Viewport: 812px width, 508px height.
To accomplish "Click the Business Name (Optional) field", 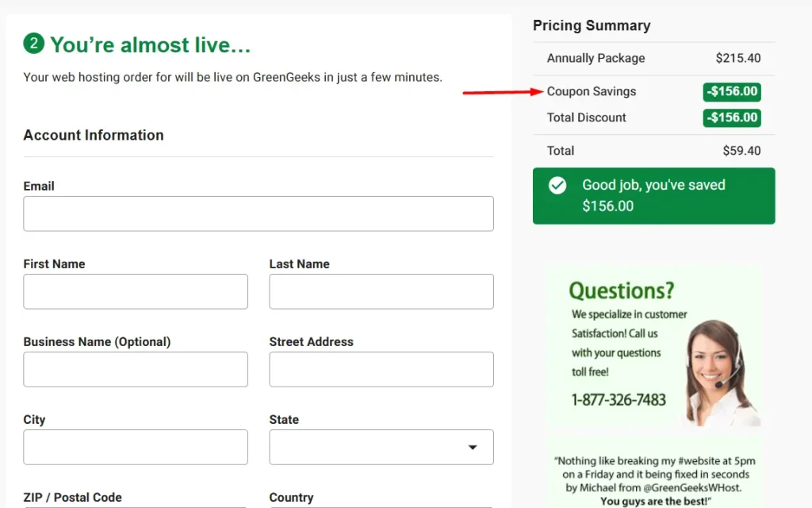I will coord(135,369).
